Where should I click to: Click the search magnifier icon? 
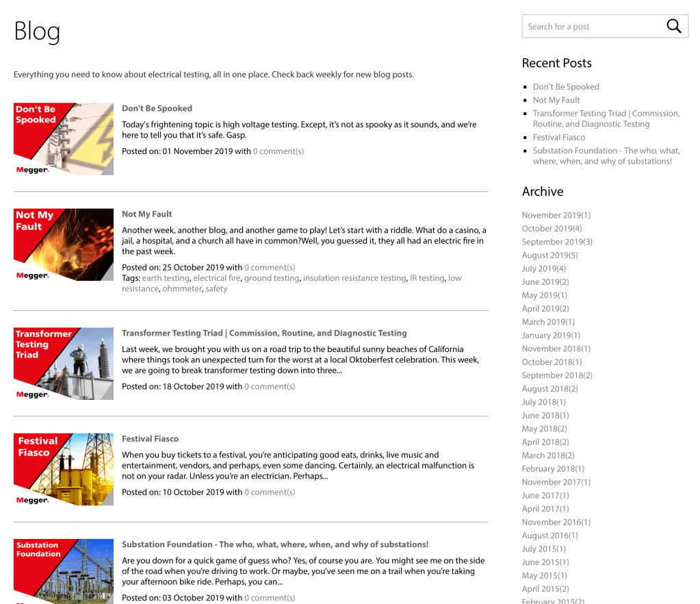tap(673, 27)
